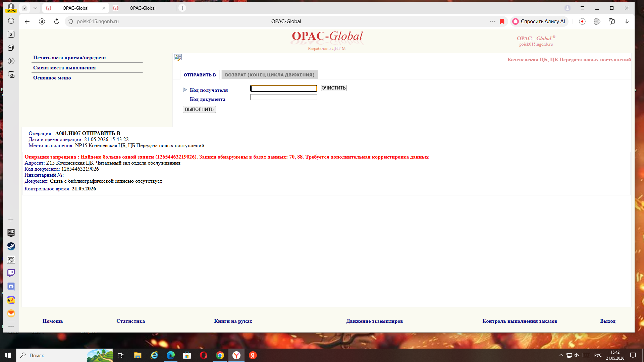Go back to the previous page
644x362 pixels.
[x=27, y=21]
